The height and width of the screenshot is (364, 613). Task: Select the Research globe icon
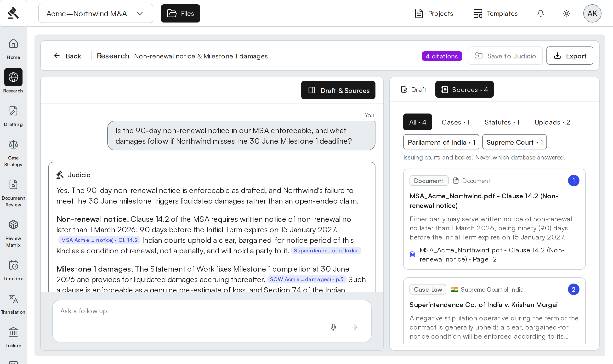coord(13,77)
